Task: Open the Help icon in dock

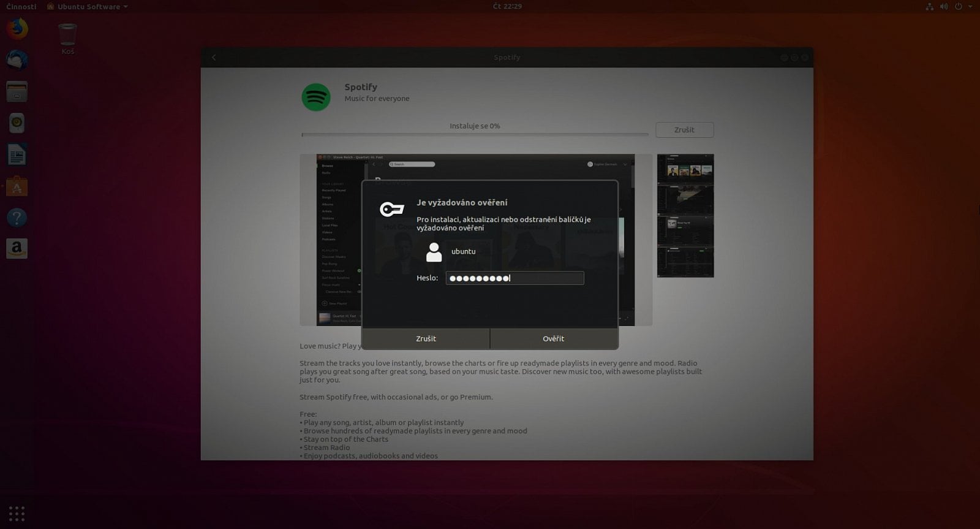Action: point(17,218)
